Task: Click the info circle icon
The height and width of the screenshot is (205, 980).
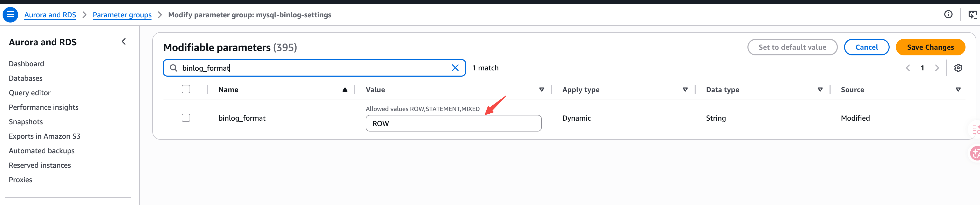Action: (x=948, y=14)
